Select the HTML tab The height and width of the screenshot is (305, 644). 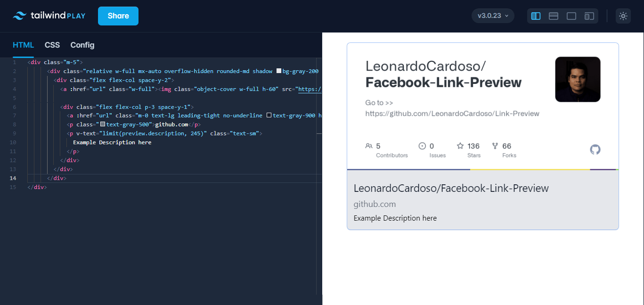(24, 45)
